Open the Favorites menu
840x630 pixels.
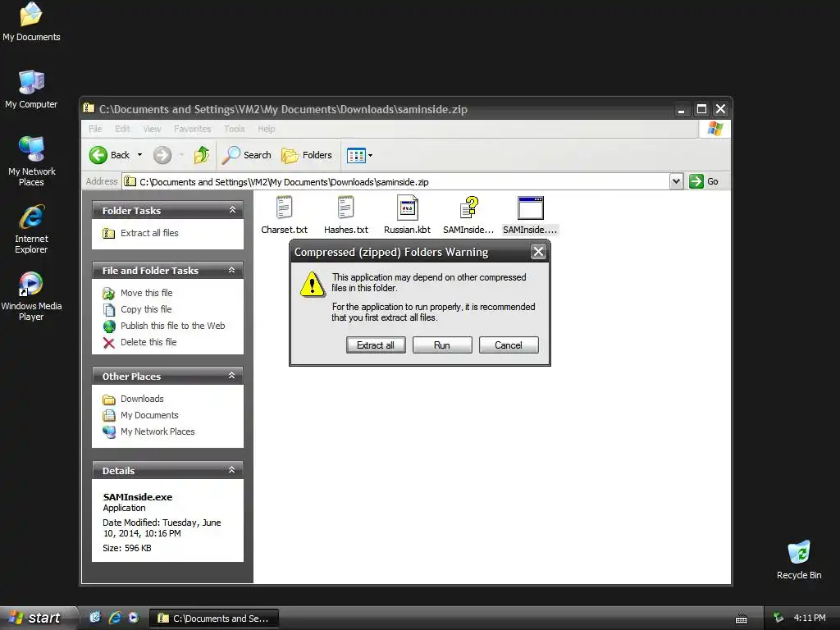point(192,129)
